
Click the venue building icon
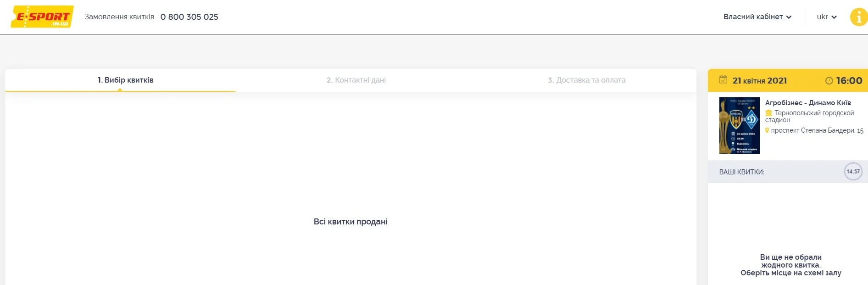point(768,113)
